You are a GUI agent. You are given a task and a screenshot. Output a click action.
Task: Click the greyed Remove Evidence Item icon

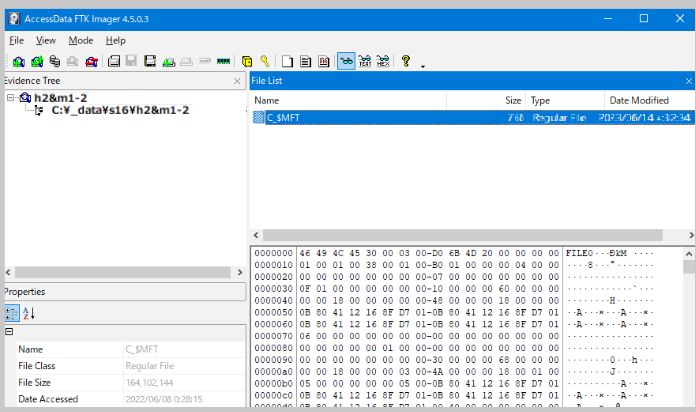click(x=72, y=61)
